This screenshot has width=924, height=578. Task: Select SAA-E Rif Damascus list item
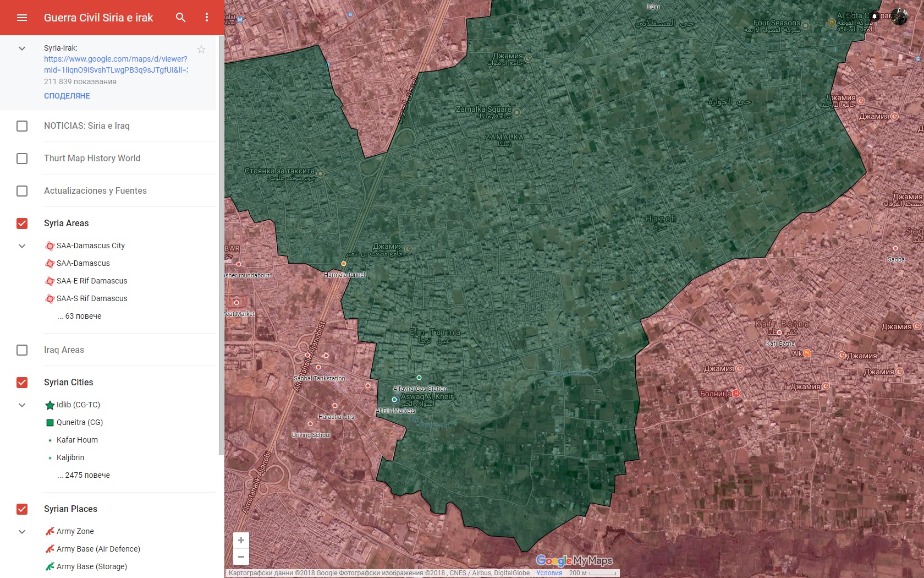[92, 281]
